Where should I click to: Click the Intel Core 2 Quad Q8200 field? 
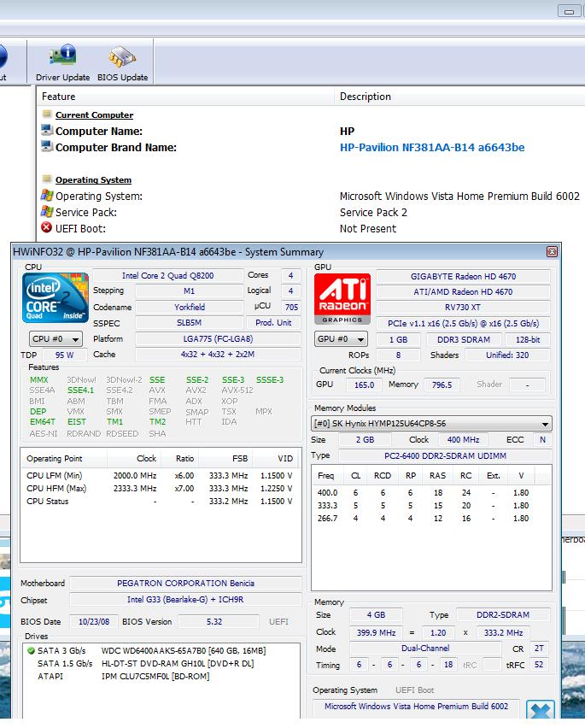[x=168, y=275]
